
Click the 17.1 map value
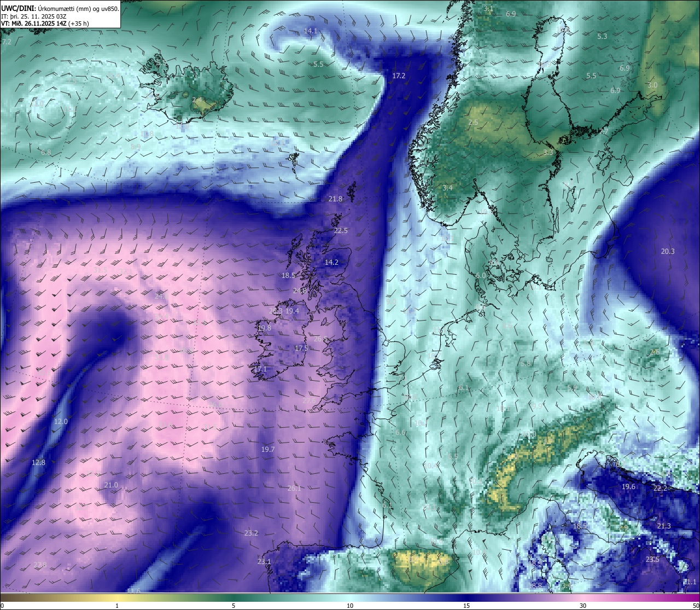pos(260,369)
